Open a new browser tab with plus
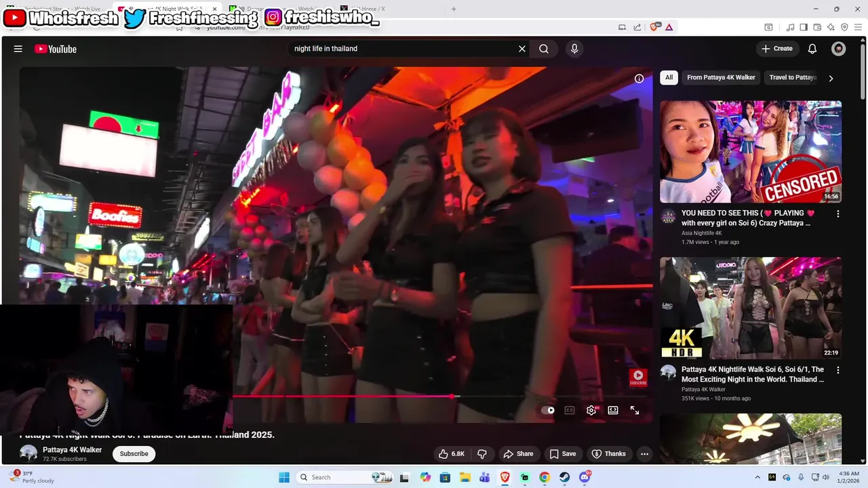The width and height of the screenshot is (868, 488). point(454,9)
